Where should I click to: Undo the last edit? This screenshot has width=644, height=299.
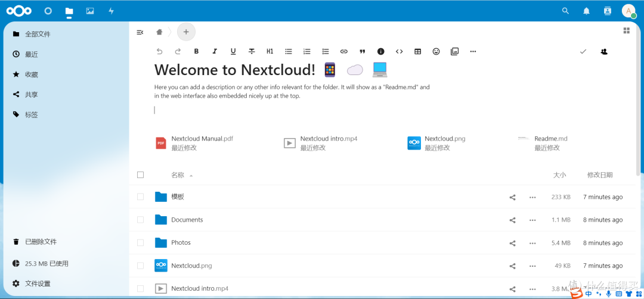click(x=160, y=52)
